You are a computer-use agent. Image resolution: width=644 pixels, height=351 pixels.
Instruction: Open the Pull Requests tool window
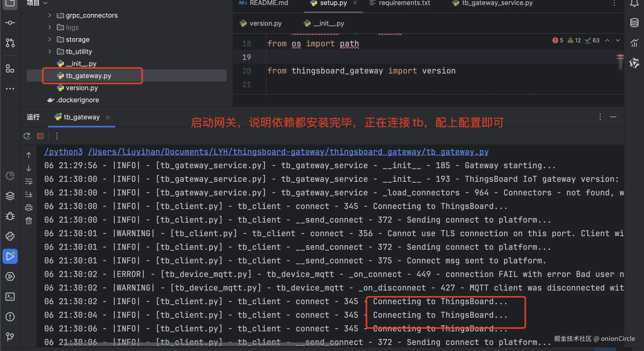coord(10,43)
